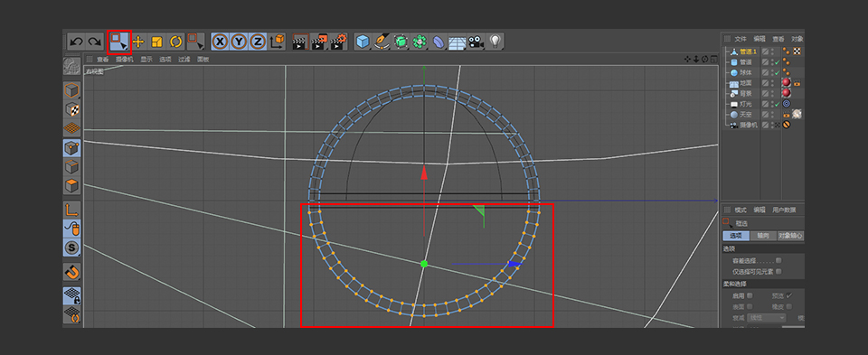Toggle the Z axis lock

click(258, 42)
